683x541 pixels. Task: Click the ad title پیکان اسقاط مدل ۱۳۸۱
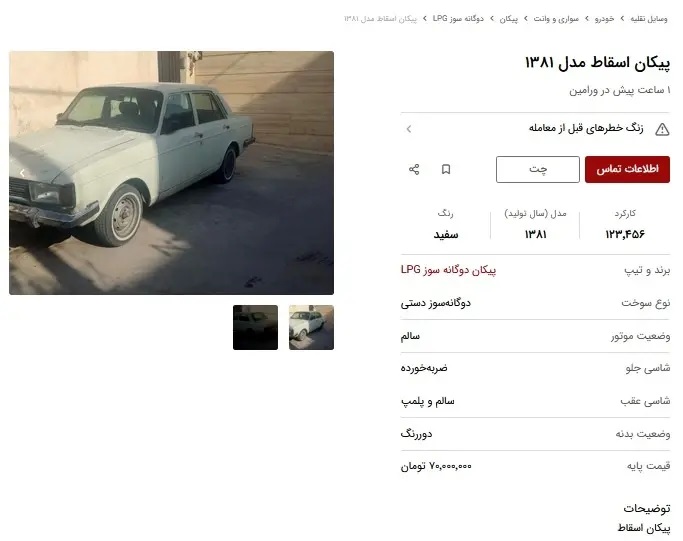pos(597,63)
